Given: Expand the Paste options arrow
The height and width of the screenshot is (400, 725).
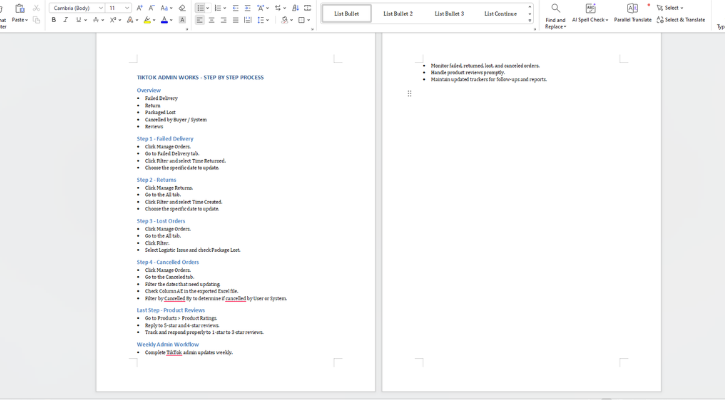Looking at the screenshot, I should click(26, 20).
